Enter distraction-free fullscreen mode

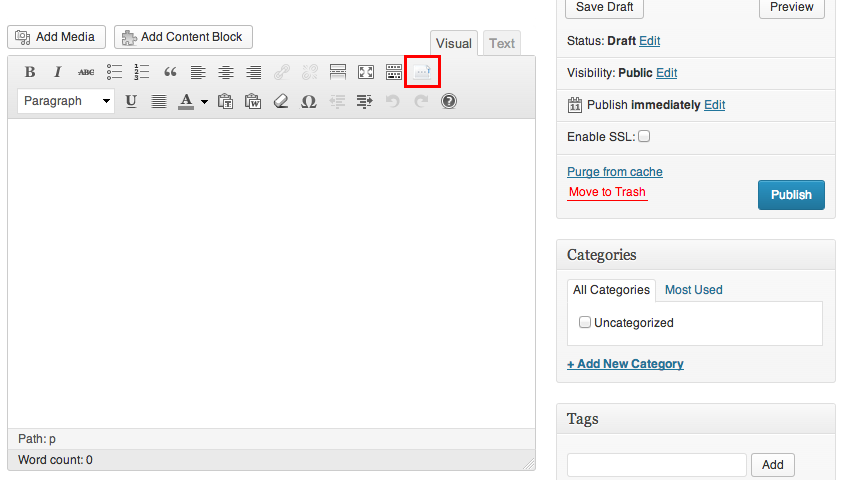point(366,72)
